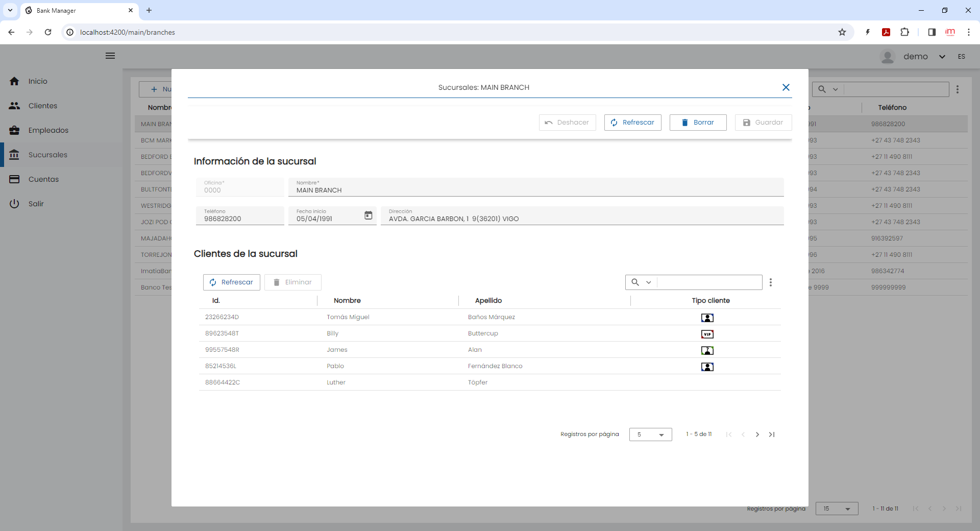This screenshot has height=531, width=980.
Task: Click the background Teléfono column header
Action: 892,108
